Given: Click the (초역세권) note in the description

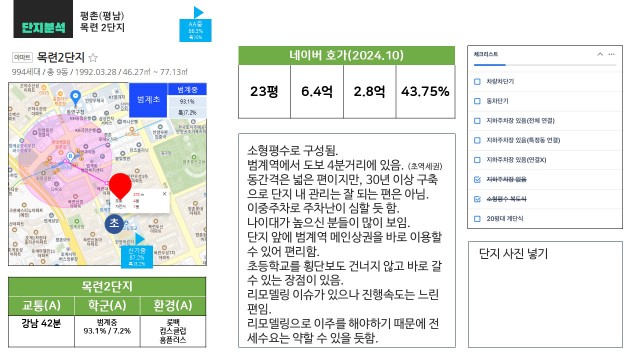Looking at the screenshot, I should [x=425, y=166].
